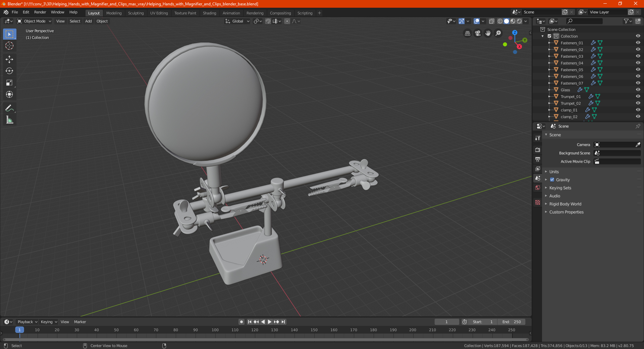Open the Global transform orientation dropdown
644x349 pixels.
[237, 21]
